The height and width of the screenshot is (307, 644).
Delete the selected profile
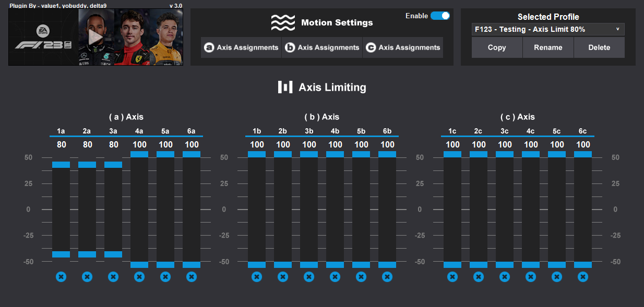[x=599, y=47]
